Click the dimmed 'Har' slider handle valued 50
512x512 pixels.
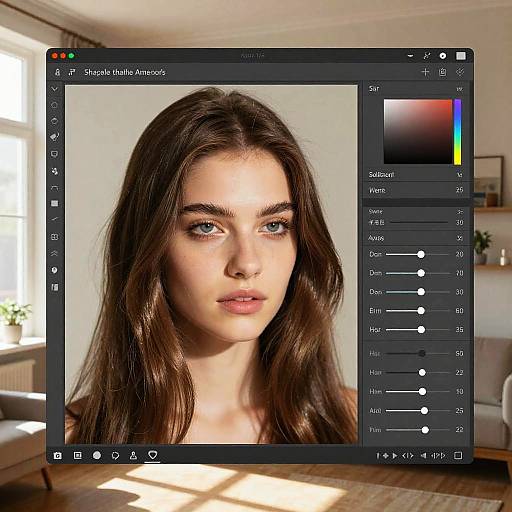(x=422, y=353)
